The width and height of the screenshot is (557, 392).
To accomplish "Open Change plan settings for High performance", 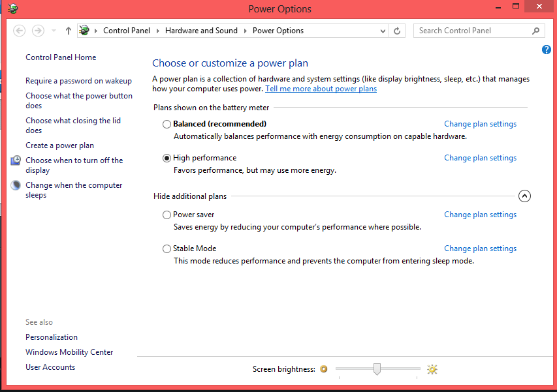I will point(480,158).
